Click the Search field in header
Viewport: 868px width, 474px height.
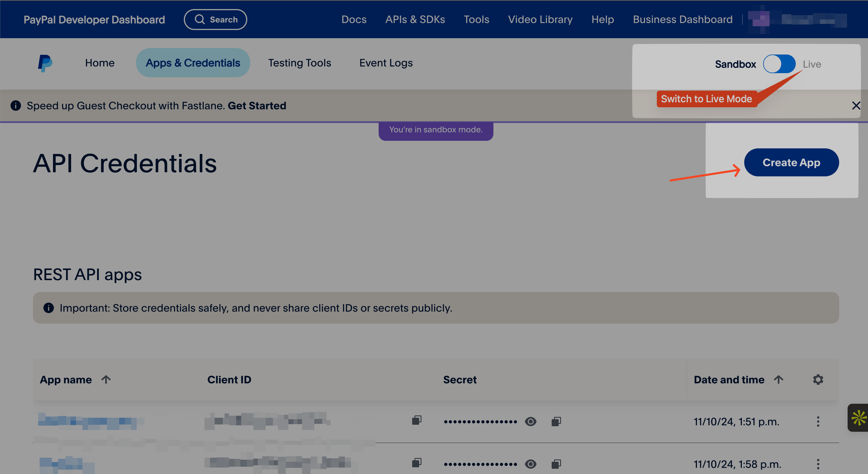[x=215, y=20]
